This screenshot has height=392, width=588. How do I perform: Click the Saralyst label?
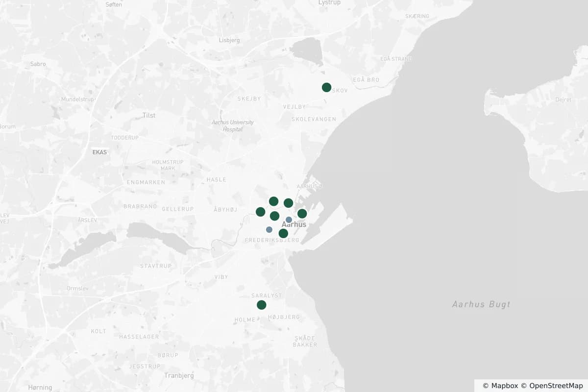click(x=267, y=295)
